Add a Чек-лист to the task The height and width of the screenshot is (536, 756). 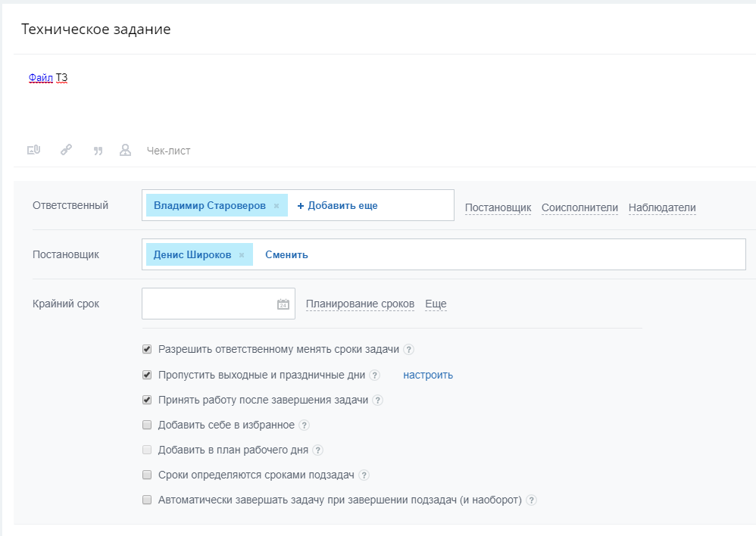click(x=168, y=151)
